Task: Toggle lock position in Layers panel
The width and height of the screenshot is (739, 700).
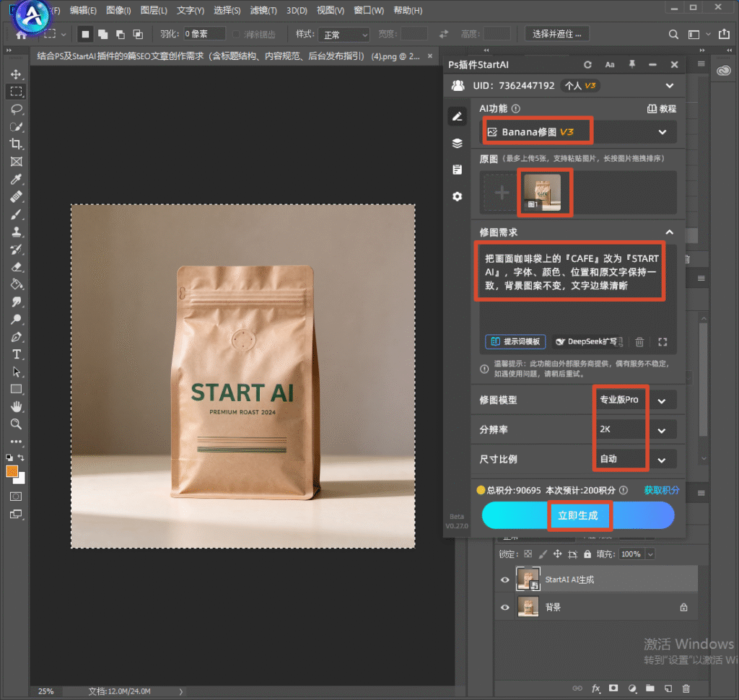Action: pos(558,554)
